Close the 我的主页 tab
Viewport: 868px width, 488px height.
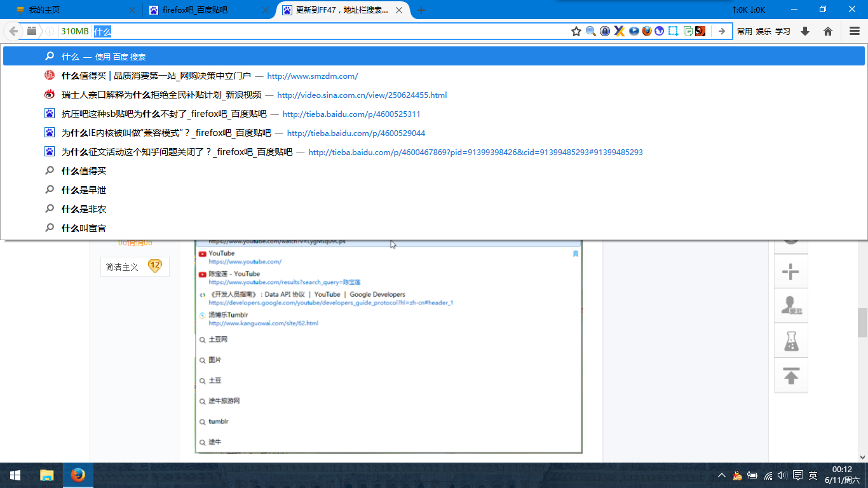point(132,10)
